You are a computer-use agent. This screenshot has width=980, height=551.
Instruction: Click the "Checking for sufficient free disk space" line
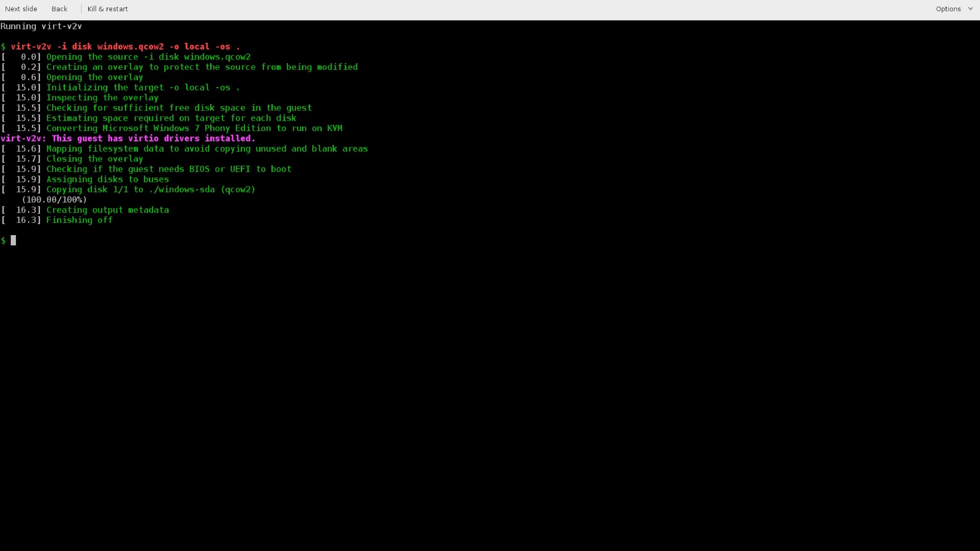click(179, 108)
